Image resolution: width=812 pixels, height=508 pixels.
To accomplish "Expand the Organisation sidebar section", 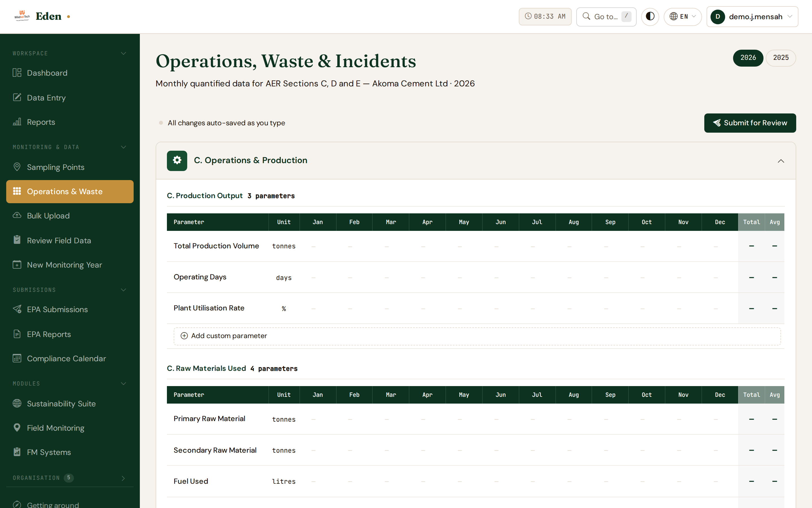I will click(123, 478).
